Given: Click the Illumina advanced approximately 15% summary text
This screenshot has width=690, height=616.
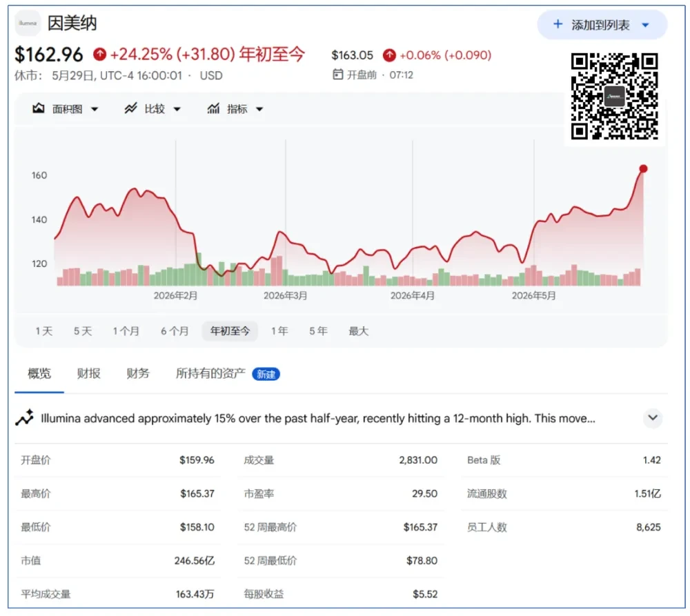Looking at the screenshot, I should [317, 418].
